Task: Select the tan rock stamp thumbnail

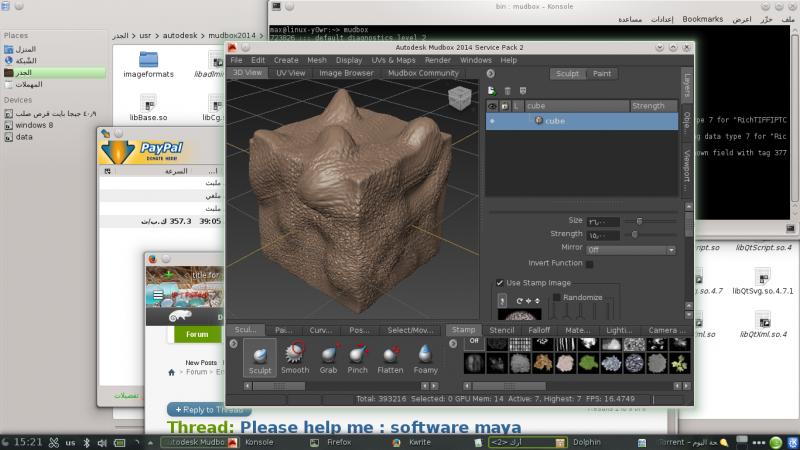Action: [x=543, y=363]
